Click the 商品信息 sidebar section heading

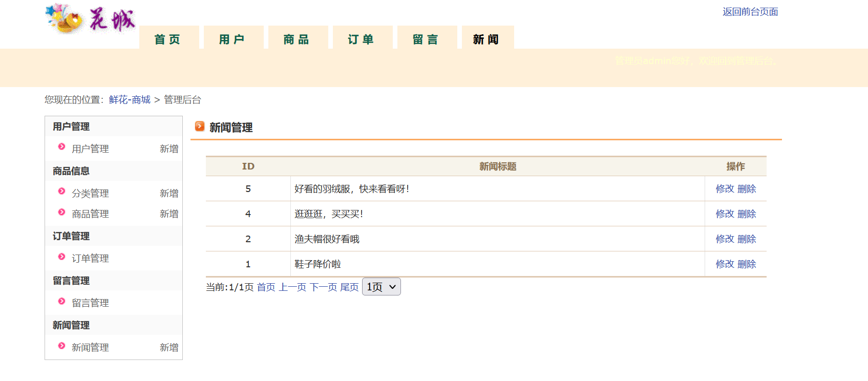click(71, 171)
